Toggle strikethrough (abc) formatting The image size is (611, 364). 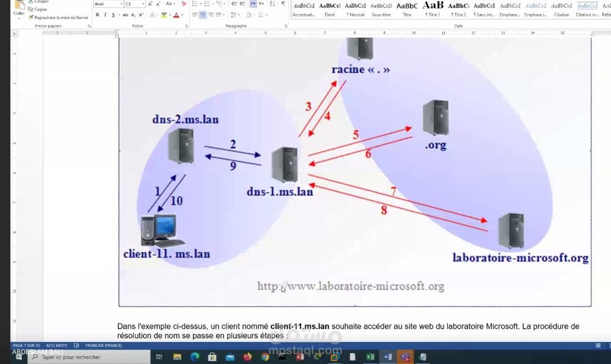pyautogui.click(x=125, y=15)
